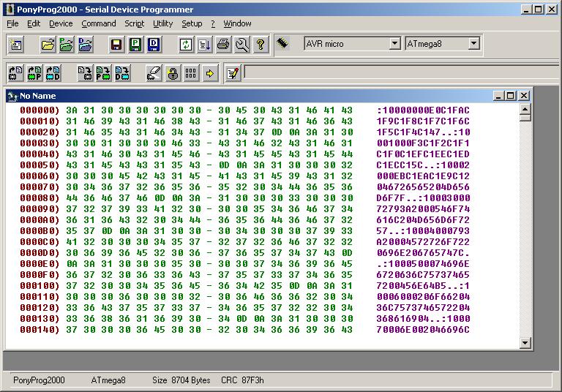Open setup with magnifier and wrench icon

coord(242,45)
